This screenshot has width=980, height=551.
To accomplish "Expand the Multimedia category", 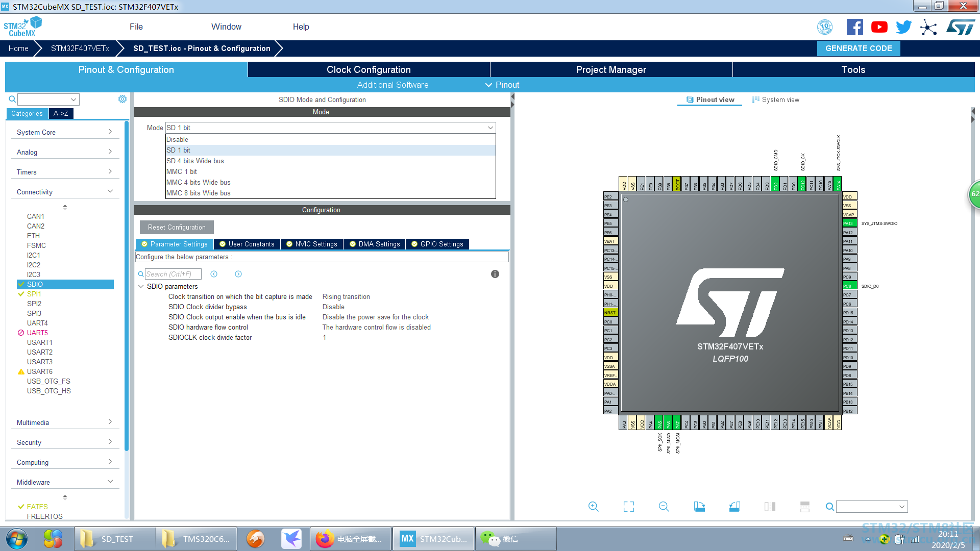I will click(65, 422).
